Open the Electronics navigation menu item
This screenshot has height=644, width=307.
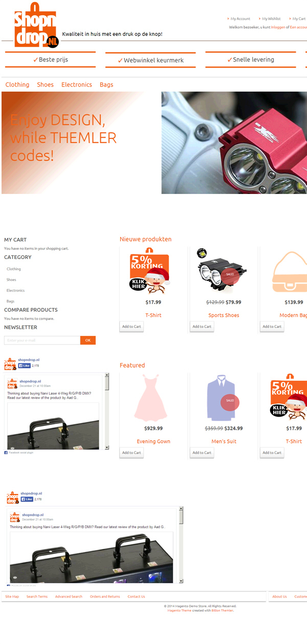point(77,84)
